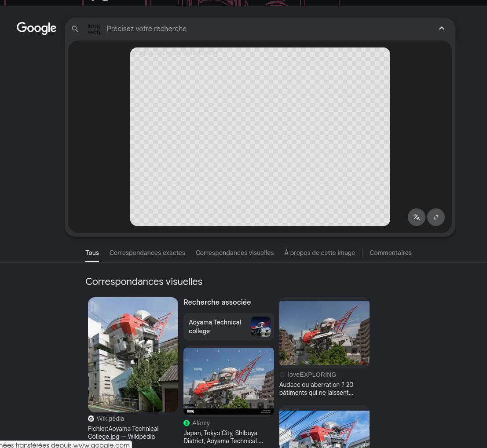
Task: Open "Japan, Tokyo City, Shibuya District" result
Action: 223,437
